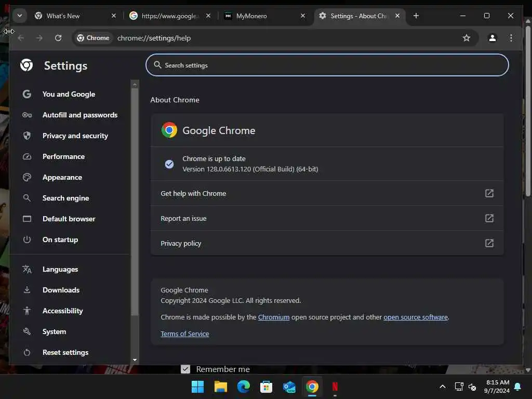Viewport: 532px width, 399px height.
Task: Close the Settings tab
Action: pyautogui.click(x=397, y=16)
